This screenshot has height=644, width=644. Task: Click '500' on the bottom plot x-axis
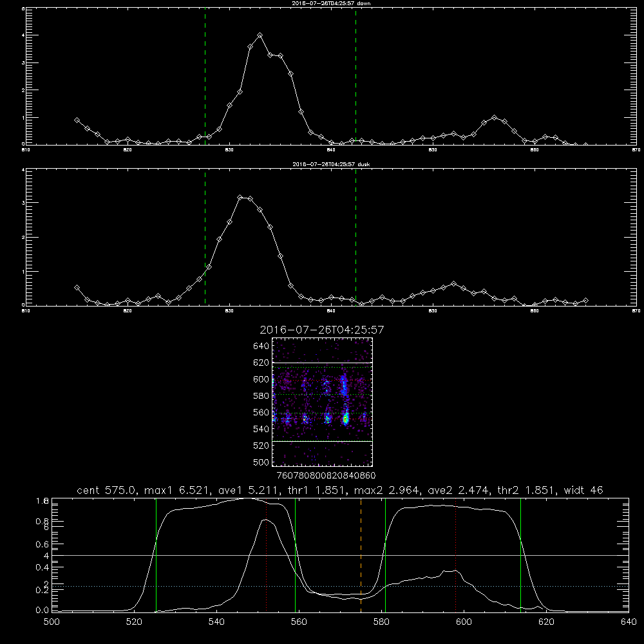(x=52, y=622)
